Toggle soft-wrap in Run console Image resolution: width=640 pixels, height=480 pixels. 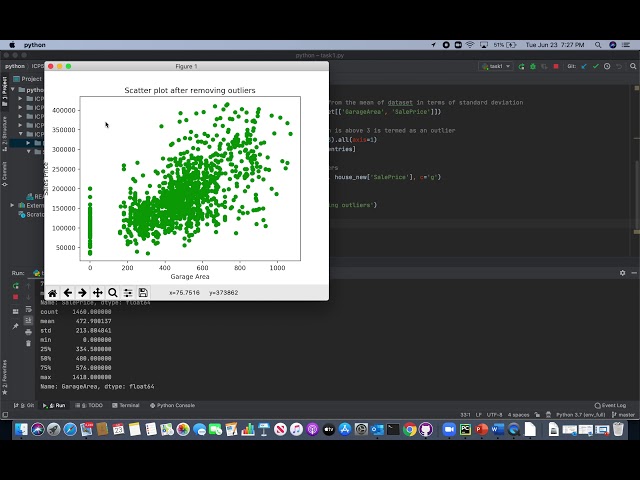28,309
